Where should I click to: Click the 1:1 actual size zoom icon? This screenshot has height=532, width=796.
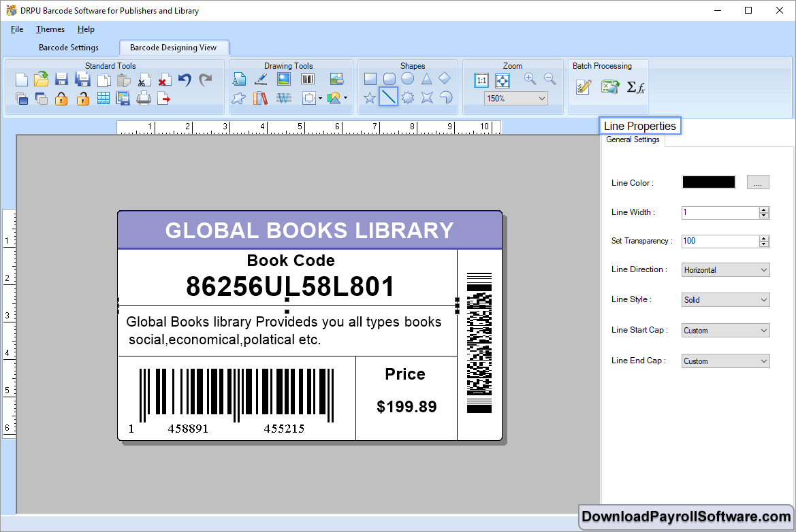481,80
